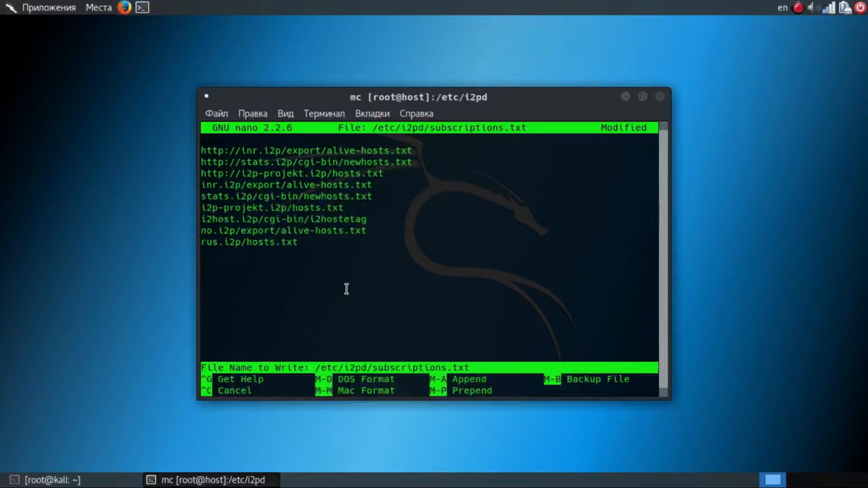
Task: Close the mc terminal window
Action: 660,96
